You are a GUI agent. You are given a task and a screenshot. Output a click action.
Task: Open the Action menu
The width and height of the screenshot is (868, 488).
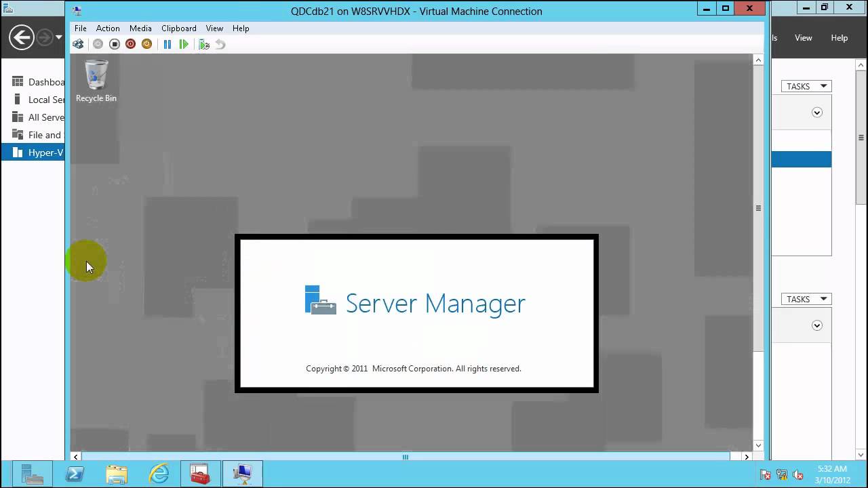tap(108, 28)
